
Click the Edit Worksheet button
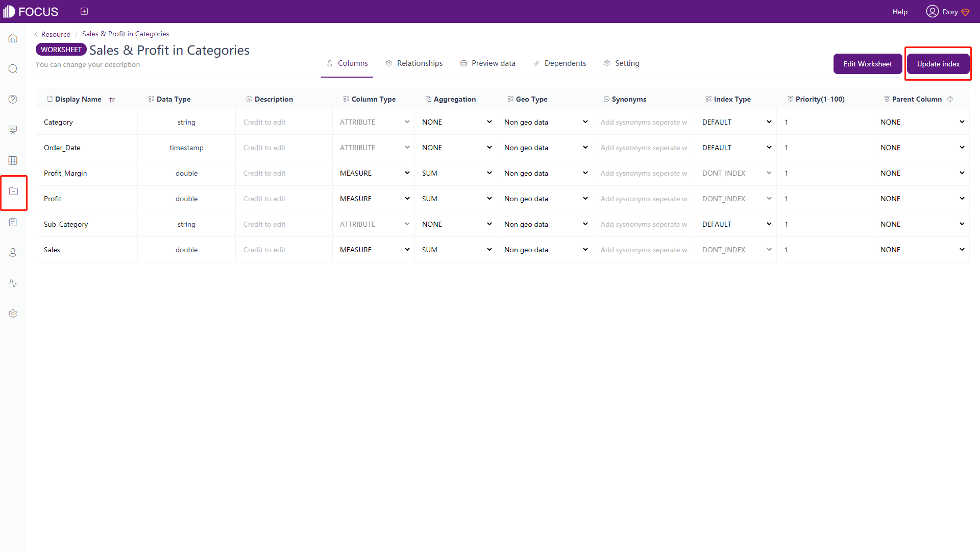click(868, 64)
